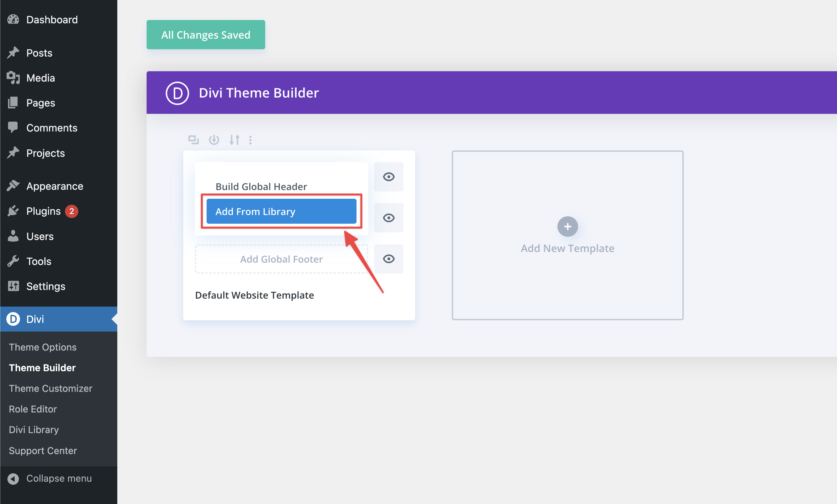The image size is (837, 504).
Task: Click the Appearance brush icon
Action: [x=13, y=186]
